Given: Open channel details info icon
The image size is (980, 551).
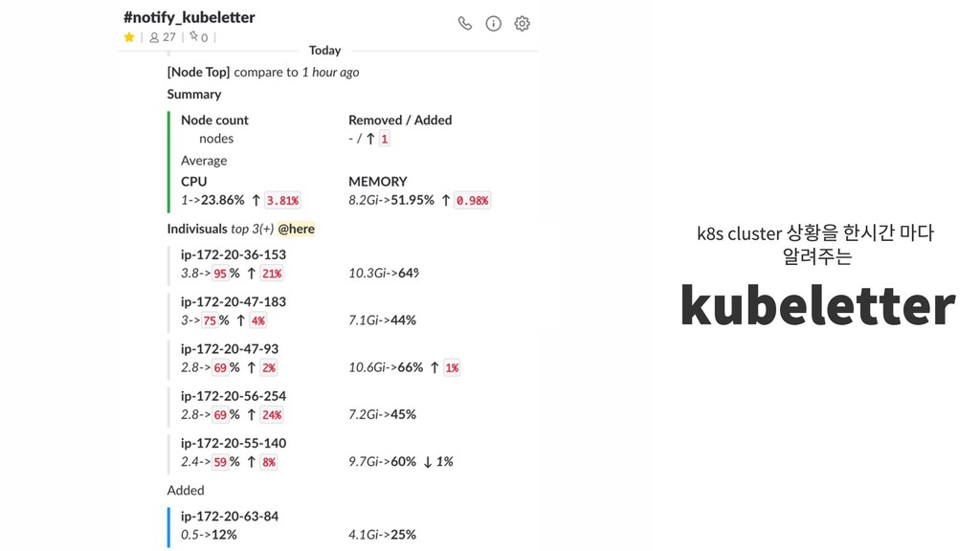Looking at the screenshot, I should [493, 24].
